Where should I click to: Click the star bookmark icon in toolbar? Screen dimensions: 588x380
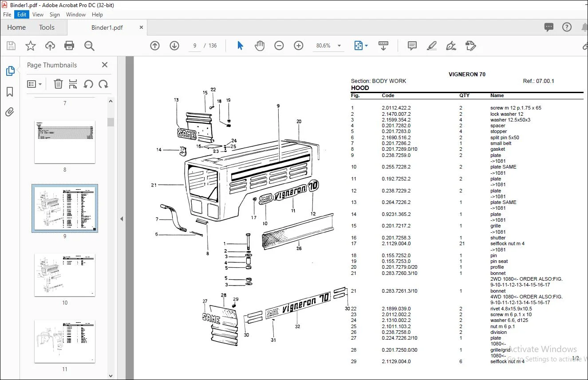click(x=31, y=46)
